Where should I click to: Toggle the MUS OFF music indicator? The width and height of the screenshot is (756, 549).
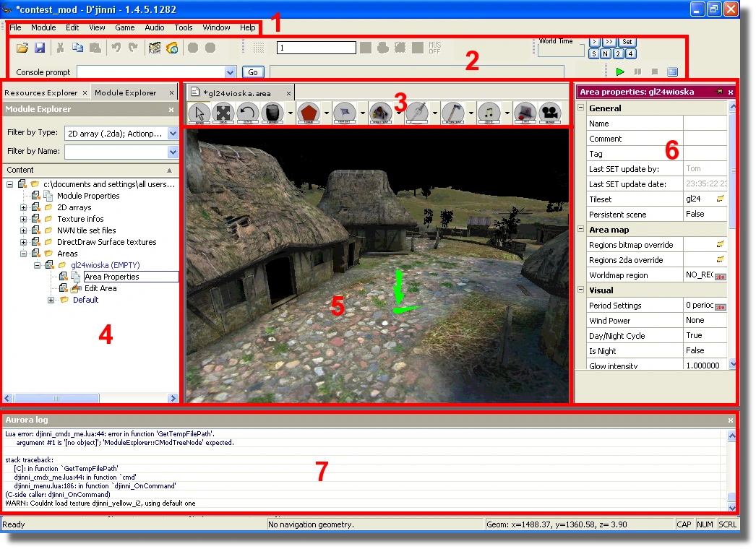[x=434, y=48]
